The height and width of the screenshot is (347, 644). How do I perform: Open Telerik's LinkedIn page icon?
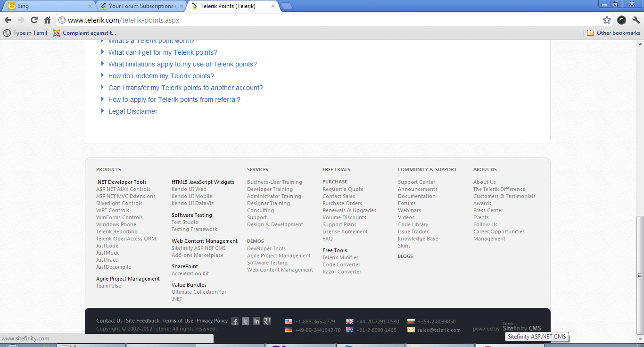click(256, 321)
